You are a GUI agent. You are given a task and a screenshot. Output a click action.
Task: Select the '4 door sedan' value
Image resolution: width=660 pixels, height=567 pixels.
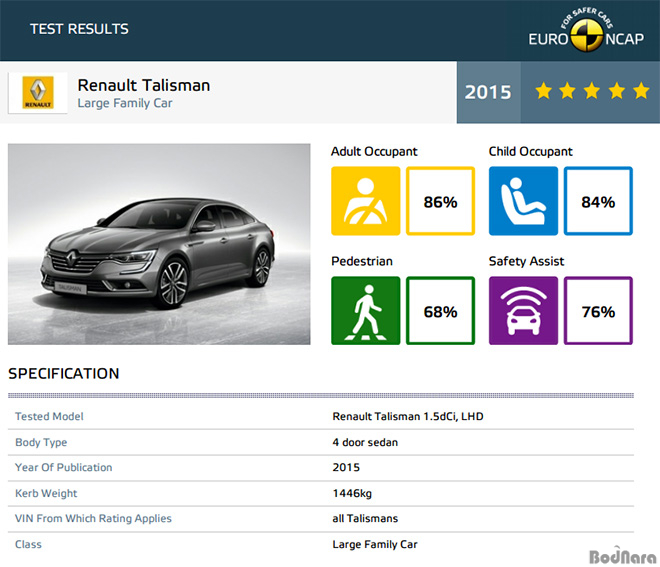tap(365, 442)
